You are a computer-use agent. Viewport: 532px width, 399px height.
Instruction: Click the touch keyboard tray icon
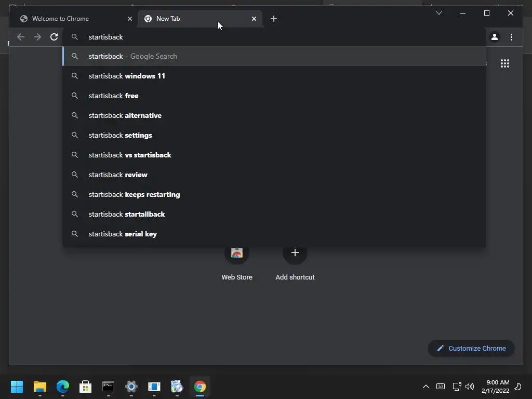click(x=441, y=387)
